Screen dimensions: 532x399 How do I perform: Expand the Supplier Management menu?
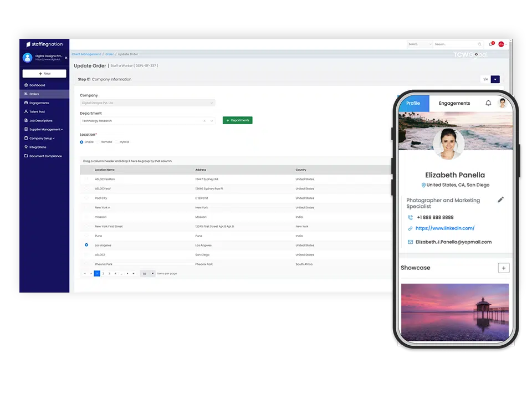coord(45,129)
